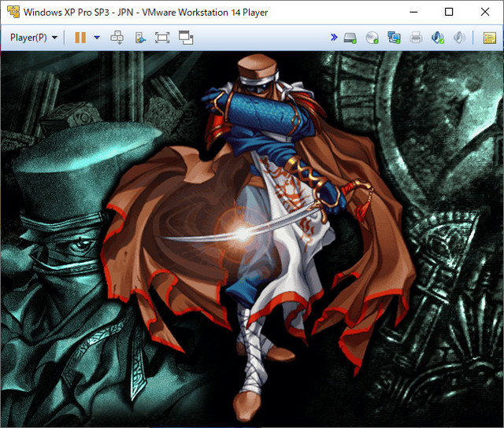Click the network adapter device icon
The image size is (504, 428).
coord(394,38)
